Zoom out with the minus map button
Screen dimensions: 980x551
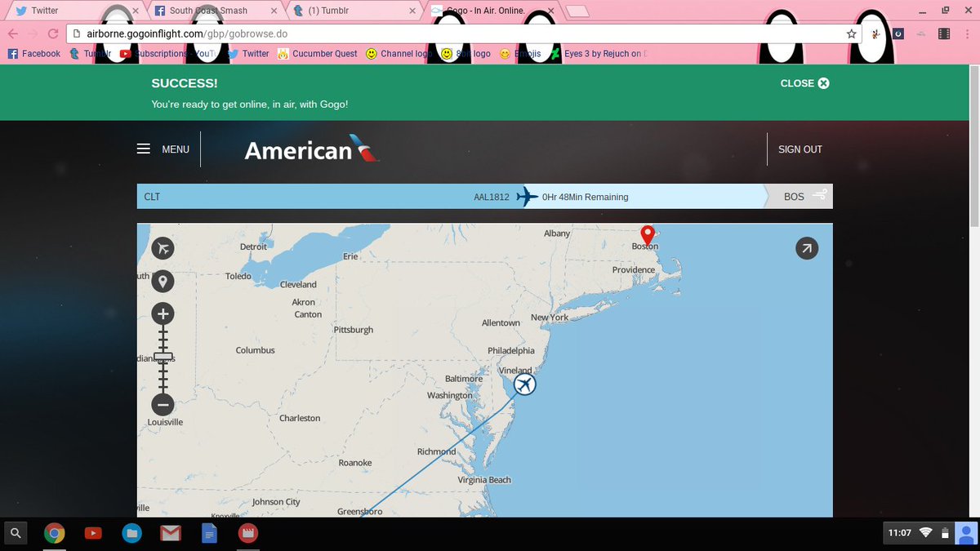pos(163,404)
